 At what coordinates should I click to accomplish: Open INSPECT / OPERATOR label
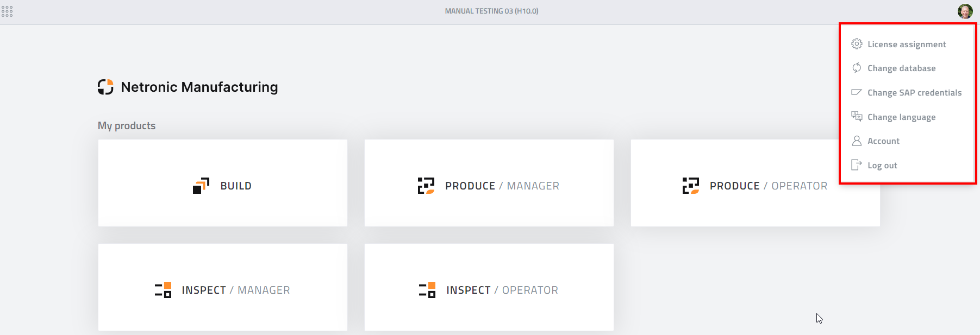[502, 290]
